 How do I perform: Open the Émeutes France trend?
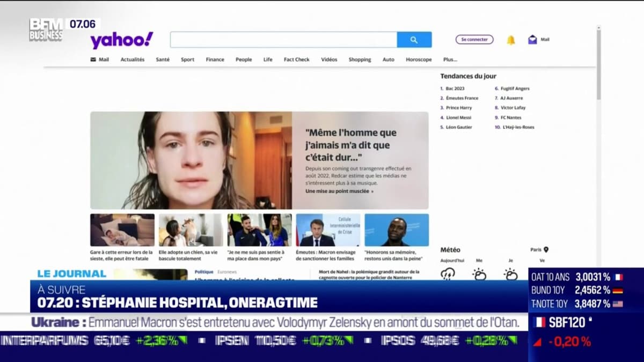[462, 98]
